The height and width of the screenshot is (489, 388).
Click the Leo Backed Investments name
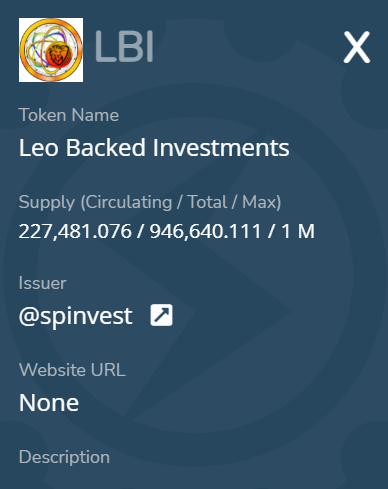pos(154,148)
